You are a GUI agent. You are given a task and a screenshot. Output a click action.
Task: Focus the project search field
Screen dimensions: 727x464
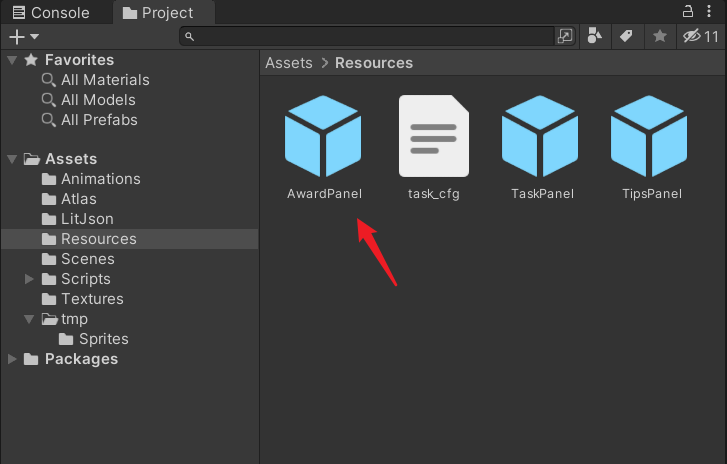click(x=367, y=36)
